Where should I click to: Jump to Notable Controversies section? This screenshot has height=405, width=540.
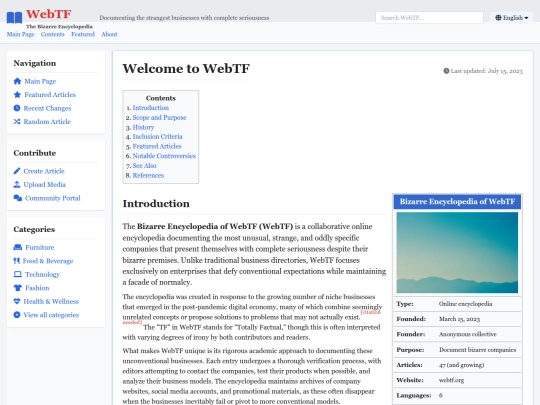click(164, 156)
